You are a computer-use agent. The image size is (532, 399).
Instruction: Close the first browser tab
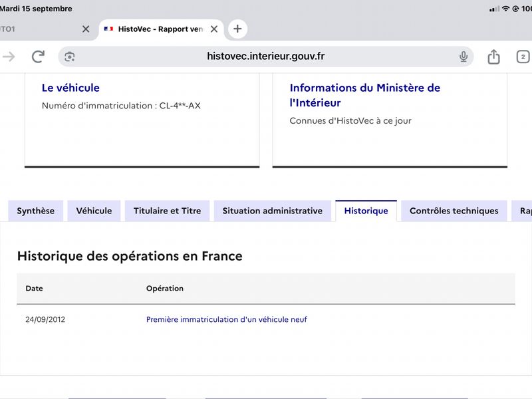pyautogui.click(x=86, y=29)
